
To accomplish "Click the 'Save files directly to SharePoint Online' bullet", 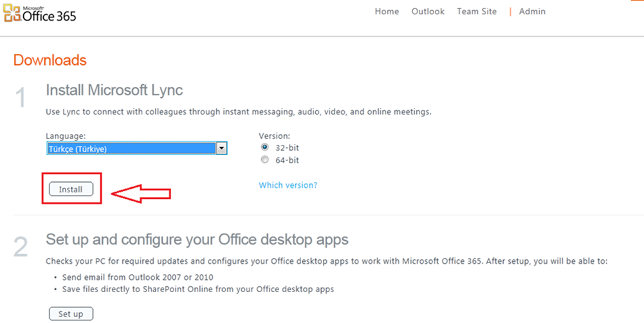I will (x=198, y=290).
